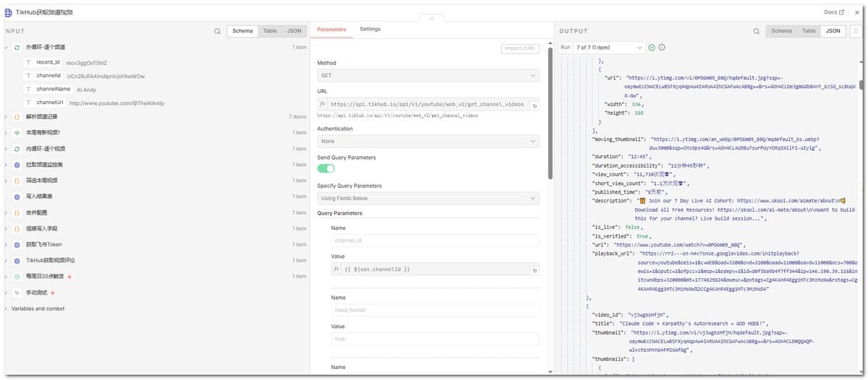
Task: Click the need_format Name input field
Action: [x=435, y=310]
